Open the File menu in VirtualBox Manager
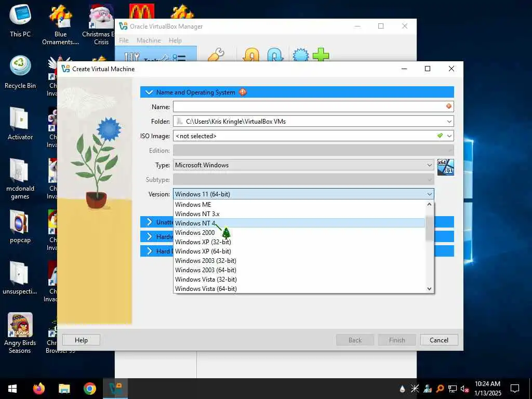532x399 pixels. pos(124,41)
